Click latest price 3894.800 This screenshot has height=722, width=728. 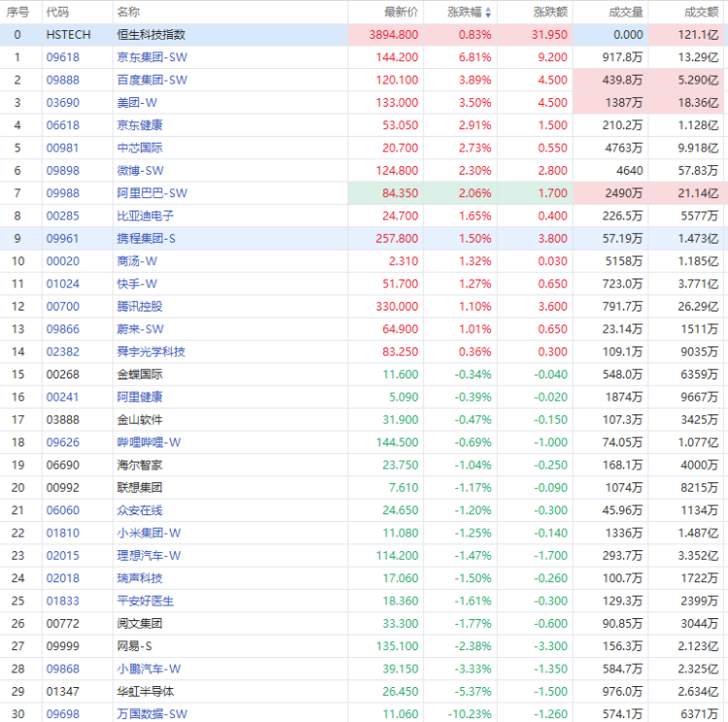click(394, 35)
